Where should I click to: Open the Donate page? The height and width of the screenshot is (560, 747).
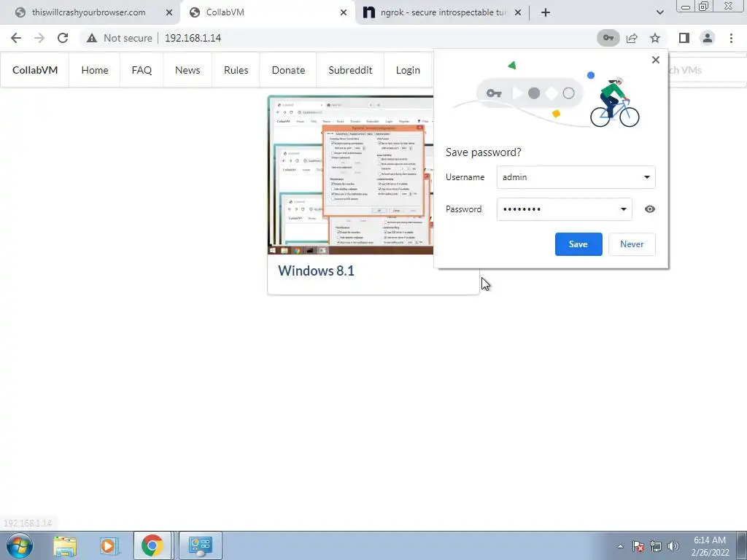click(287, 70)
